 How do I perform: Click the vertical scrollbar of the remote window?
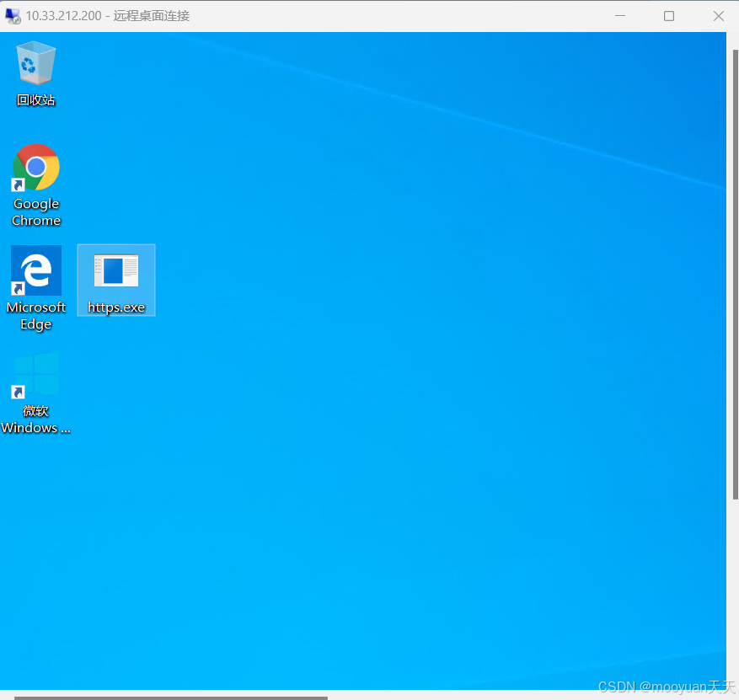(x=736, y=274)
